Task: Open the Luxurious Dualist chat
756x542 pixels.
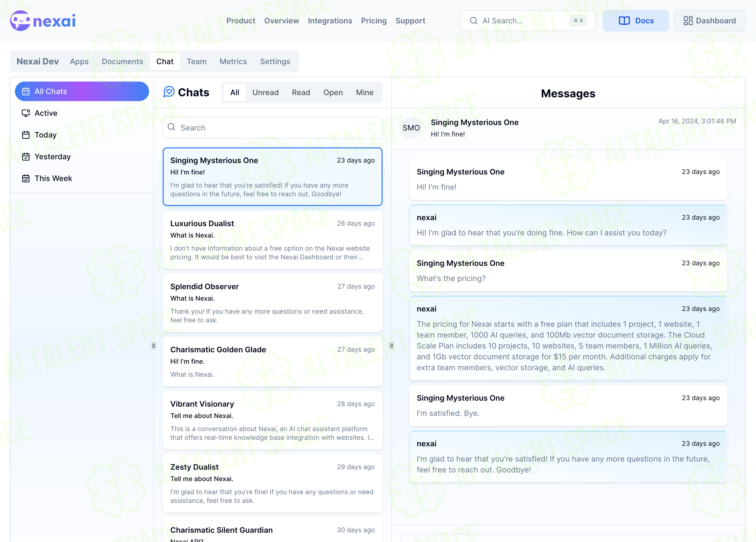Action: click(x=272, y=239)
